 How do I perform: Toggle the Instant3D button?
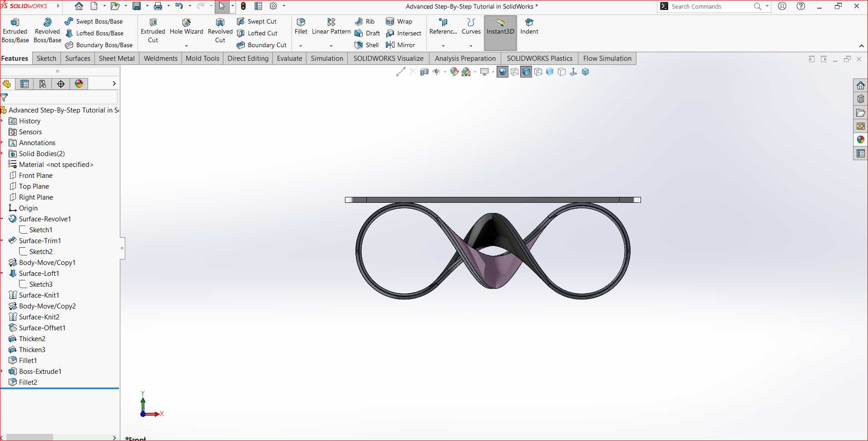pyautogui.click(x=500, y=32)
